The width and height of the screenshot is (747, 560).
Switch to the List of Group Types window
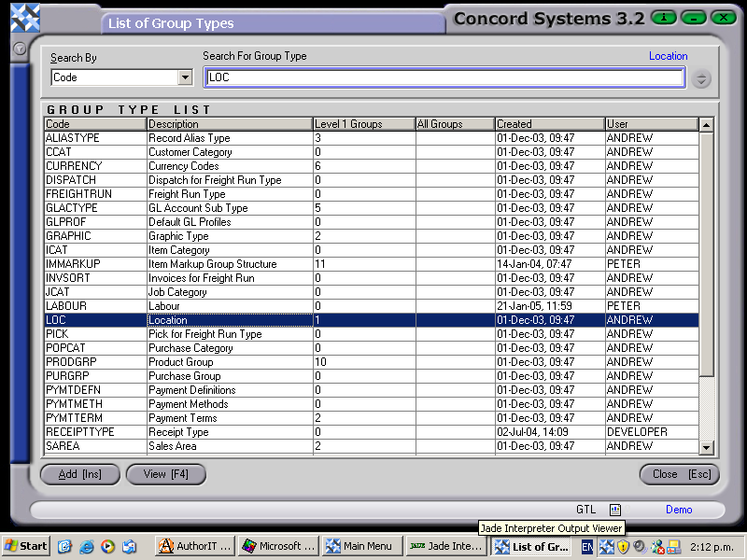532,546
